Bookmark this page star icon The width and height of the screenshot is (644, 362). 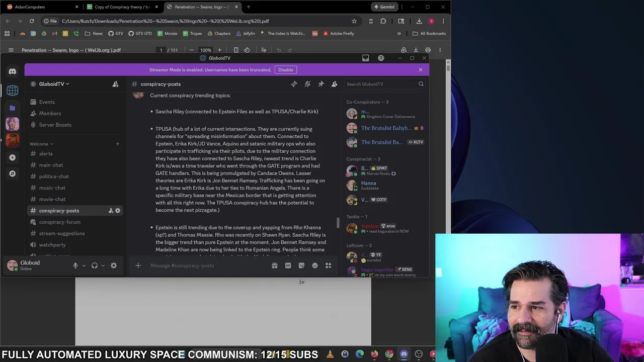click(x=354, y=21)
